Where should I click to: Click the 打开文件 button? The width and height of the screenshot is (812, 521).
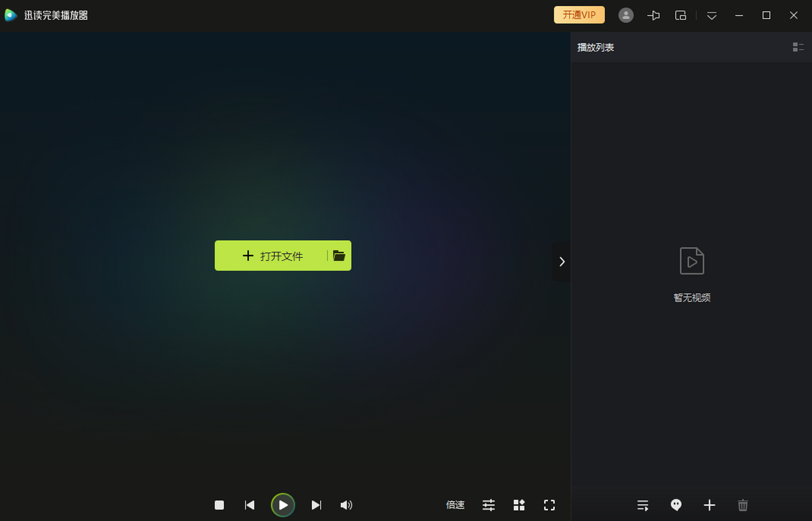(x=272, y=256)
